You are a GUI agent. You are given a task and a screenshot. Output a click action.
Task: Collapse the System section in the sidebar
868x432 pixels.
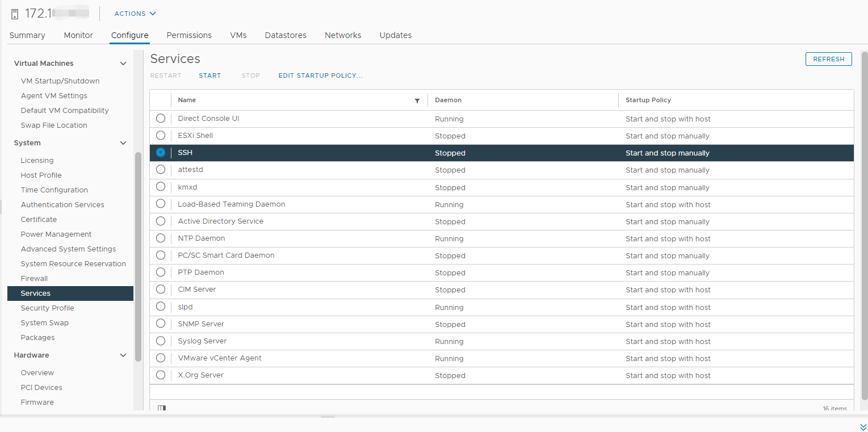click(x=123, y=142)
